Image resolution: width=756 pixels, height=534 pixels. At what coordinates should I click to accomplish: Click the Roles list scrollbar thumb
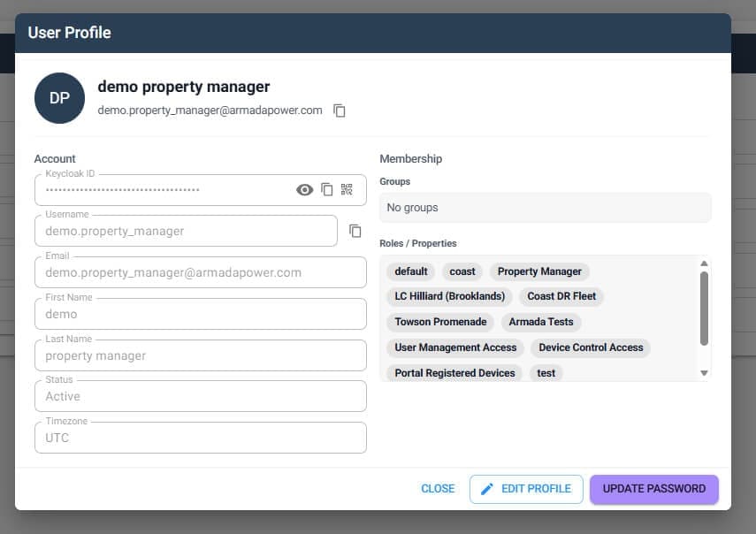[704, 309]
